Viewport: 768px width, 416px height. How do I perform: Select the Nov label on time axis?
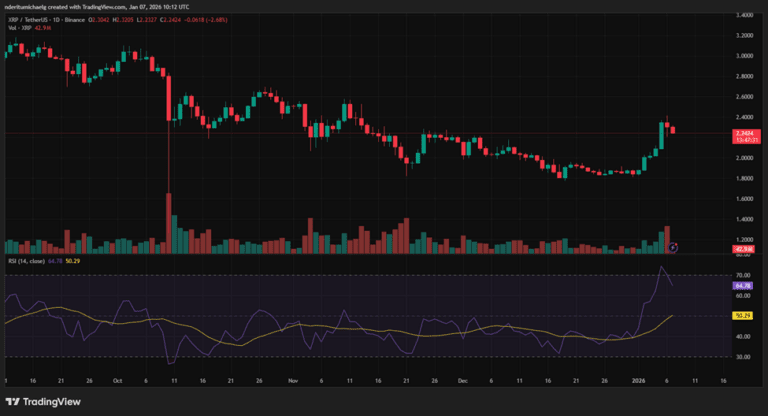click(x=293, y=382)
